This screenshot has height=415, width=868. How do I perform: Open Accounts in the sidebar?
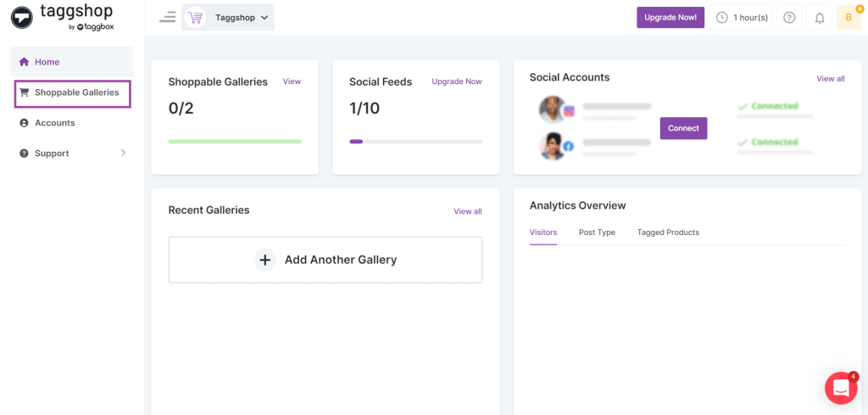(54, 123)
